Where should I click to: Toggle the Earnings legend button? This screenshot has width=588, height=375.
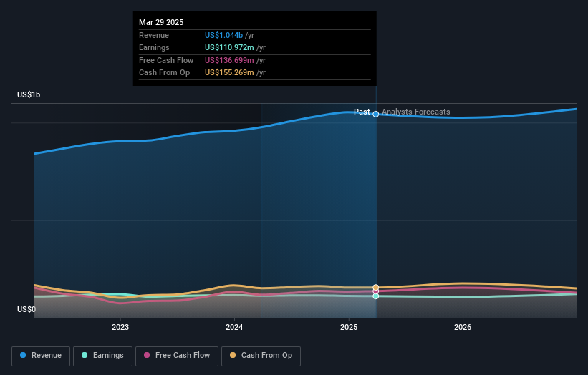(102, 356)
